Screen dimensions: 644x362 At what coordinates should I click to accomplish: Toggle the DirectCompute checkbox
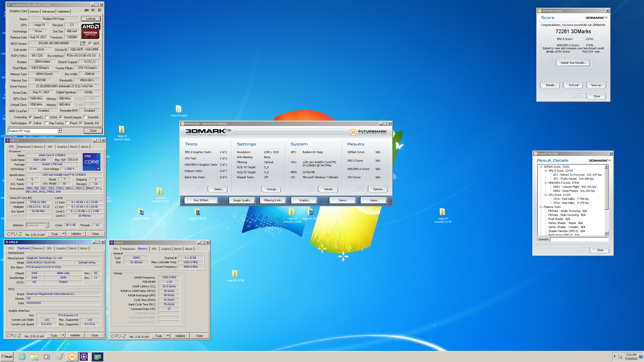[x=61, y=117]
